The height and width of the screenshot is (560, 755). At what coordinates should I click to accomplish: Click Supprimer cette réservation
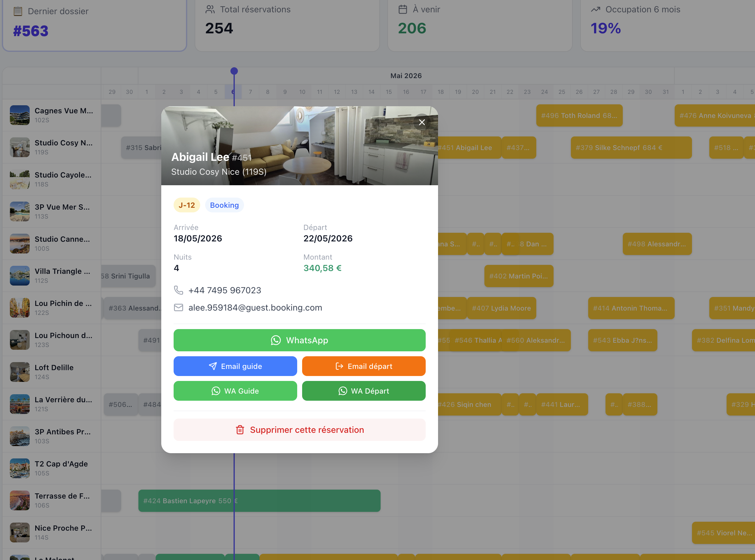[299, 430]
